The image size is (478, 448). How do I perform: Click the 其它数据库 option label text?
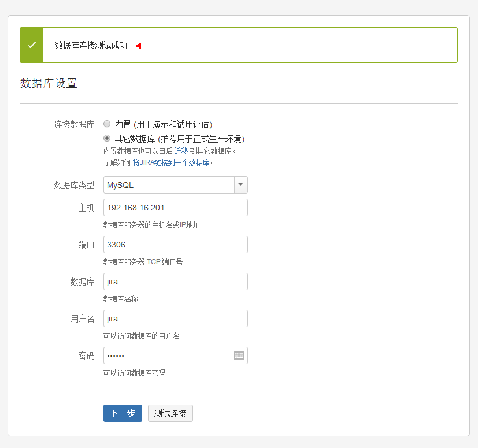coord(135,139)
